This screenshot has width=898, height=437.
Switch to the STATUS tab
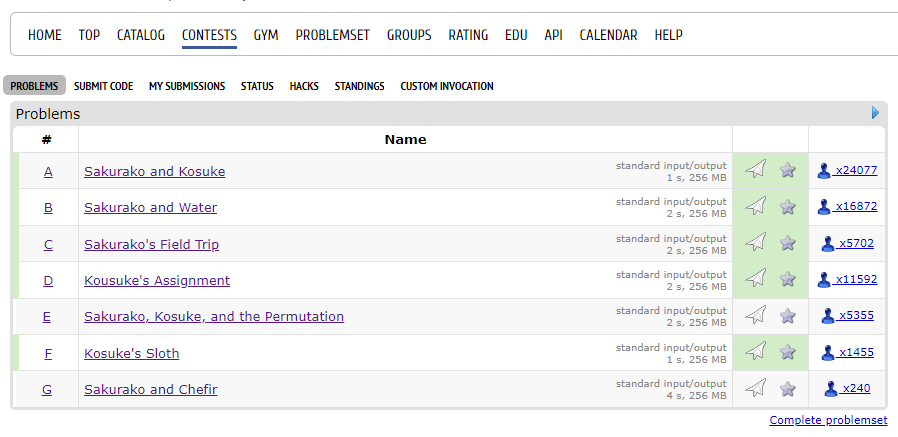257,86
